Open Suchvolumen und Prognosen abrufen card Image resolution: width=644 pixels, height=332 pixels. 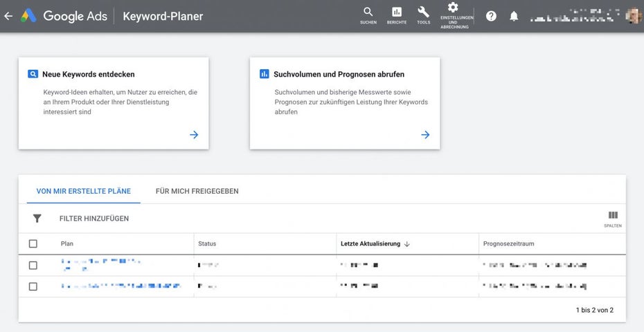pyautogui.click(x=345, y=104)
